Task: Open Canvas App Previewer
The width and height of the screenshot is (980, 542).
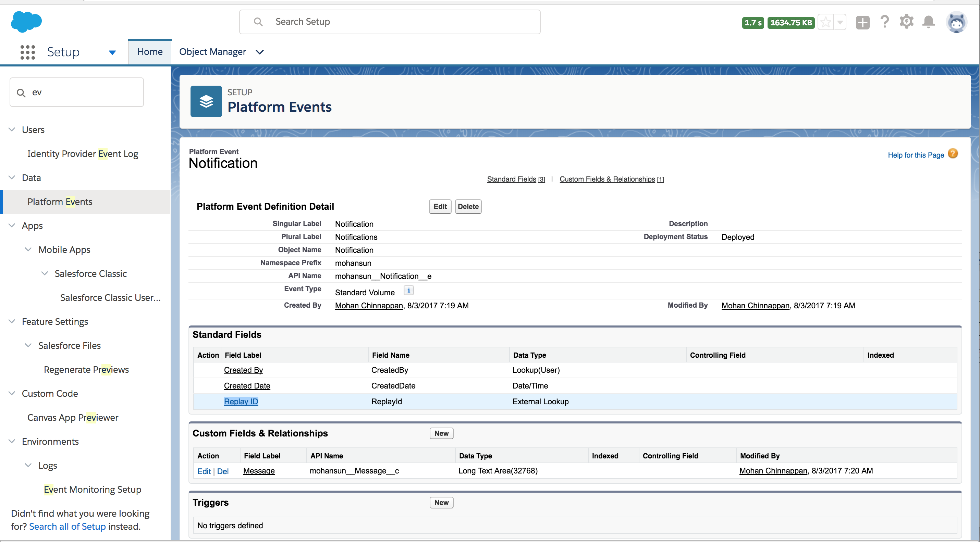Action: click(x=73, y=417)
